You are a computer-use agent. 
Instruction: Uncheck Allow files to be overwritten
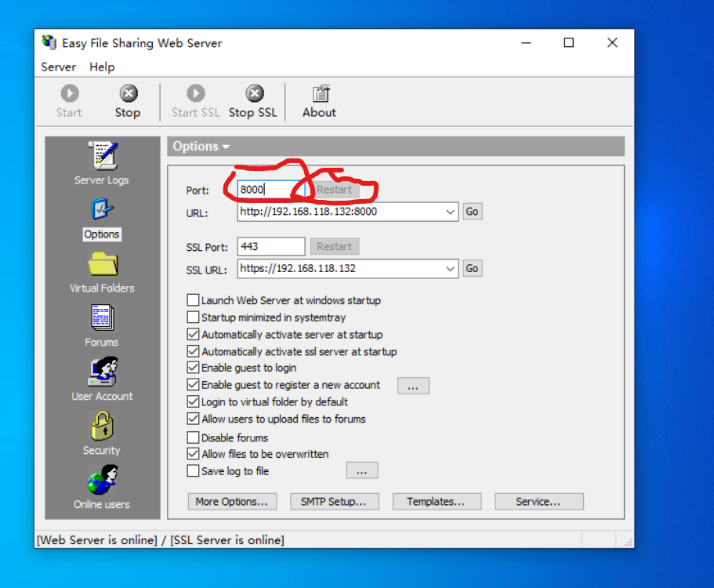pyautogui.click(x=193, y=454)
